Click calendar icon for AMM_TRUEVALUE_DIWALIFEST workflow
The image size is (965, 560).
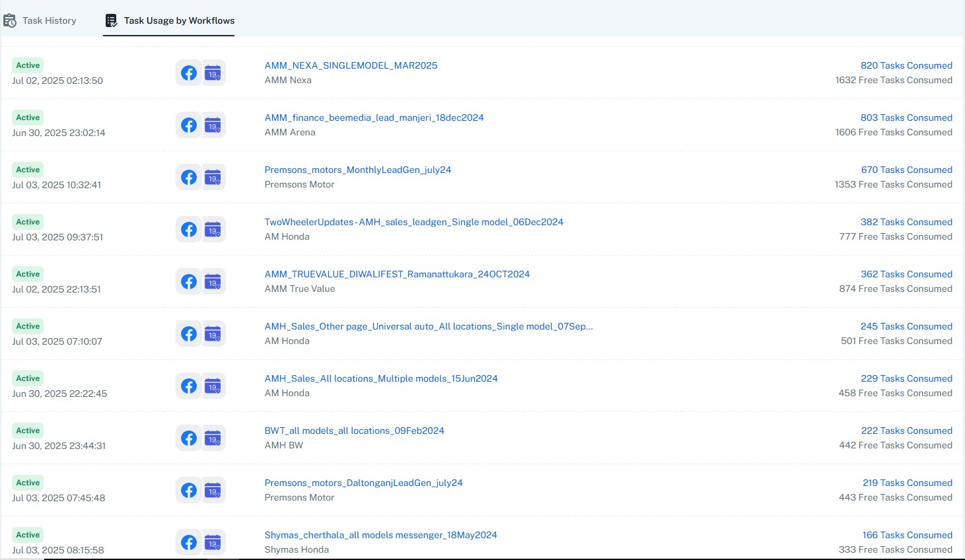click(213, 281)
